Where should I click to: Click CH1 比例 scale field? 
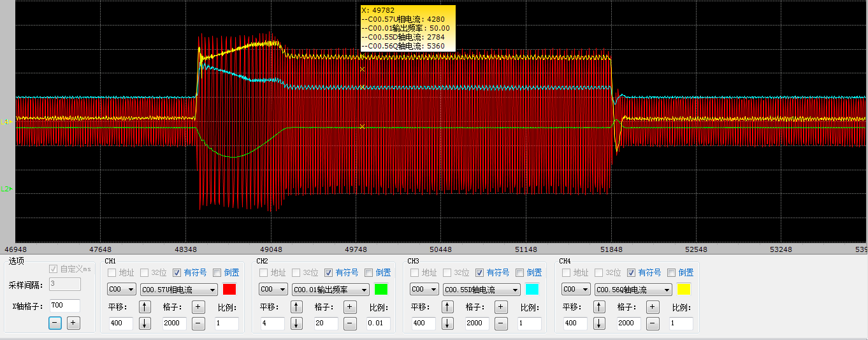227,323
